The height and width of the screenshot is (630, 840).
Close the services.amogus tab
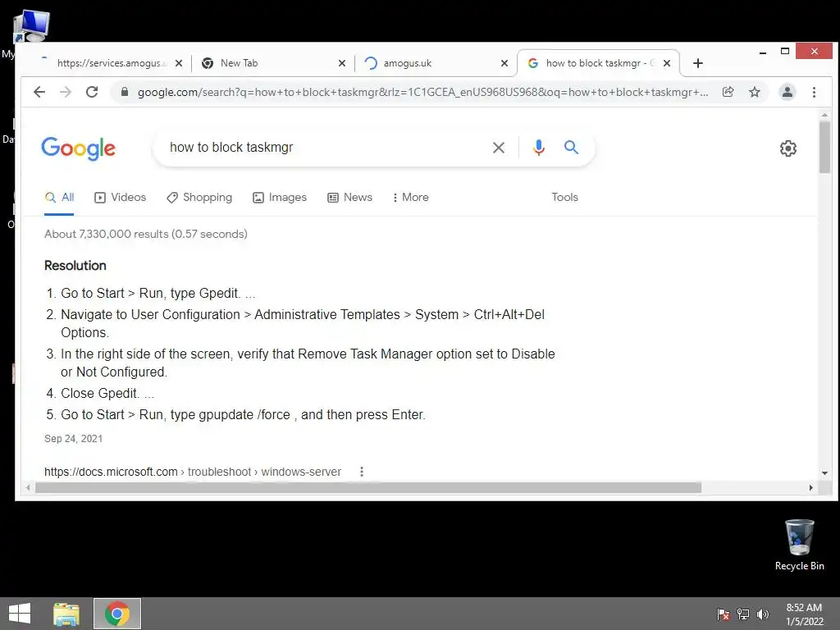point(178,63)
